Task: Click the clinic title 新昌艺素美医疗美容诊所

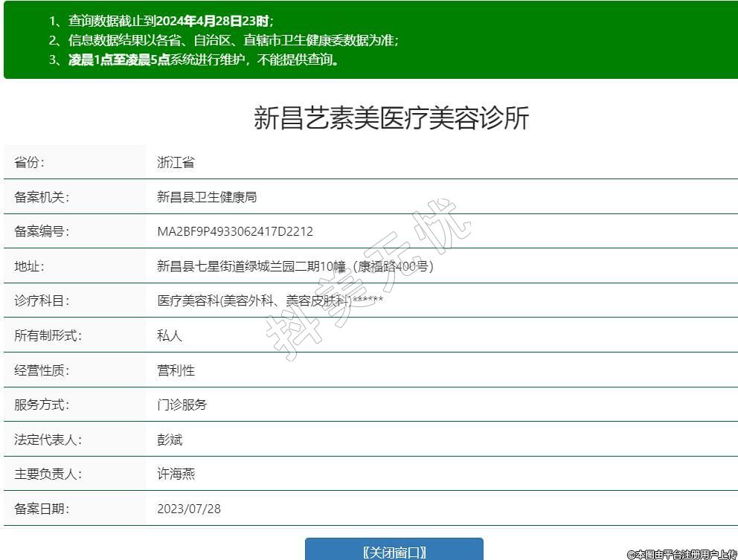Action: coord(391,118)
